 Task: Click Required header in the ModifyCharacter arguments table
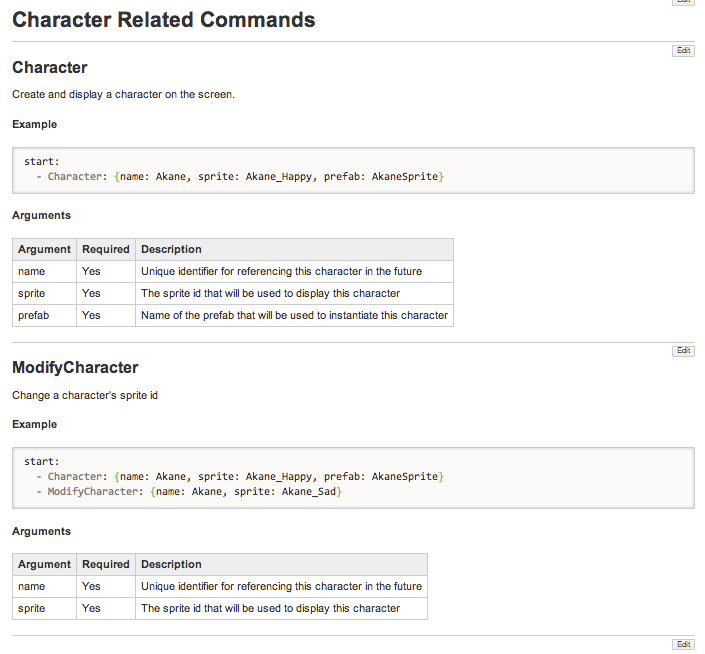106,564
